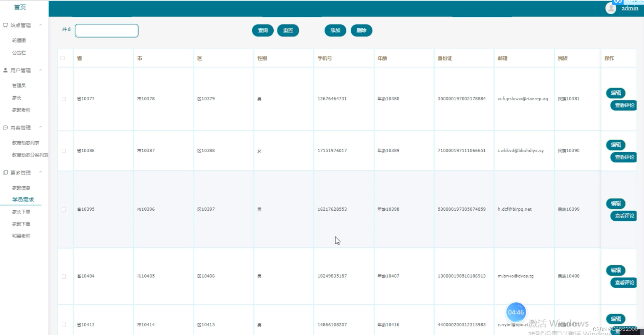Open 家长下单 in the sidebar
Image resolution: width=644 pixels, height=335 pixels.
click(x=21, y=212)
